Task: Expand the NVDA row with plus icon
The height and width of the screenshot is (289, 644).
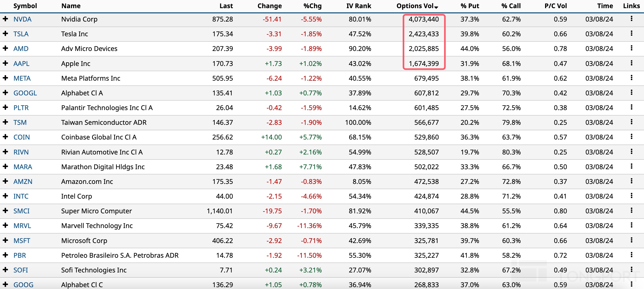Action: tap(5, 19)
